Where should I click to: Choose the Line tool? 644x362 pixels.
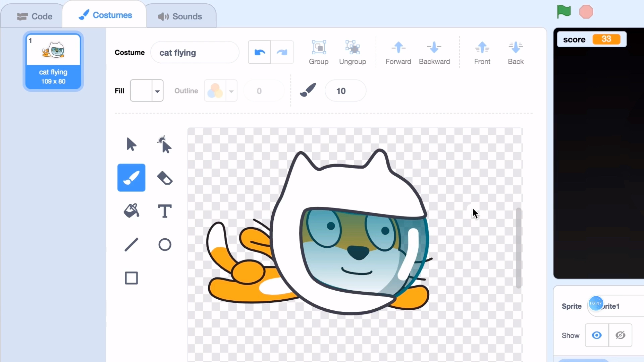131,245
